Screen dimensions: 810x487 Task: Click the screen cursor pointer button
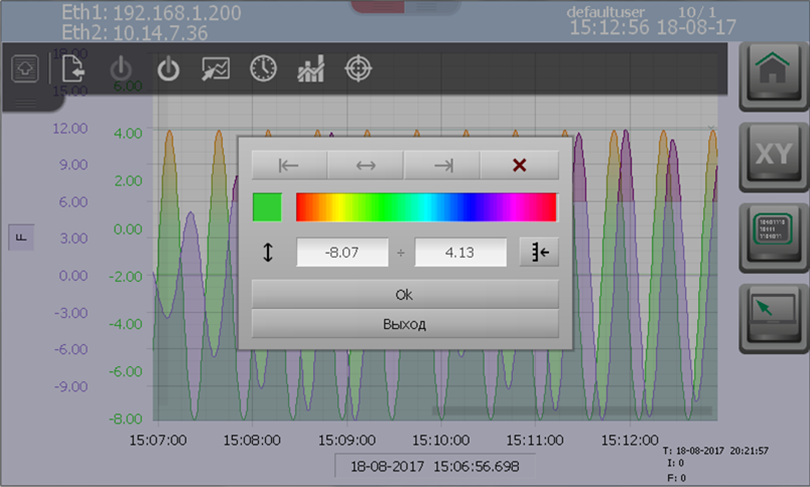[773, 318]
